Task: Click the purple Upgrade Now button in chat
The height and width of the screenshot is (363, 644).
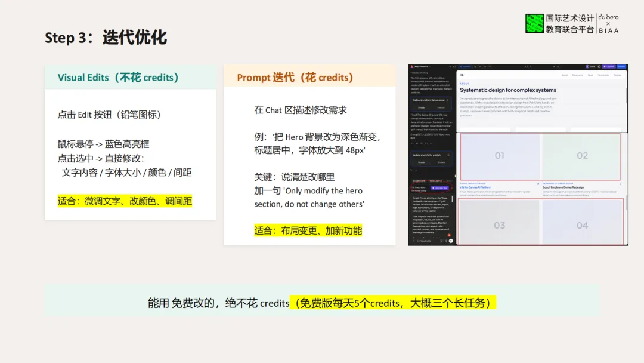Action: click(440, 188)
